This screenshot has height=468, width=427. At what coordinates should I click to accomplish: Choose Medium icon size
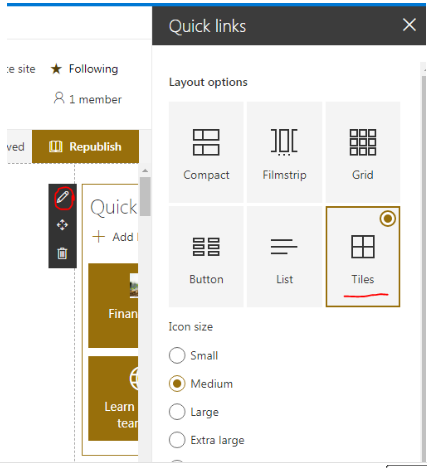(177, 384)
